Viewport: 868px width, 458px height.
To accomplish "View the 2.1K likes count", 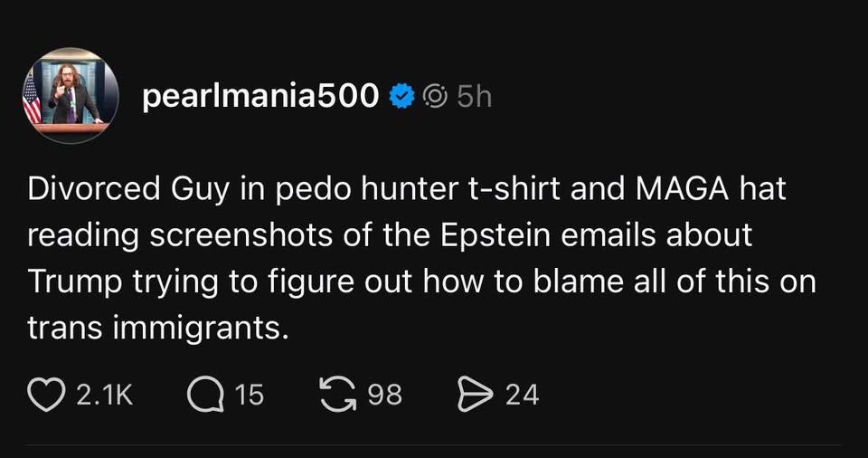I will pyautogui.click(x=105, y=394).
